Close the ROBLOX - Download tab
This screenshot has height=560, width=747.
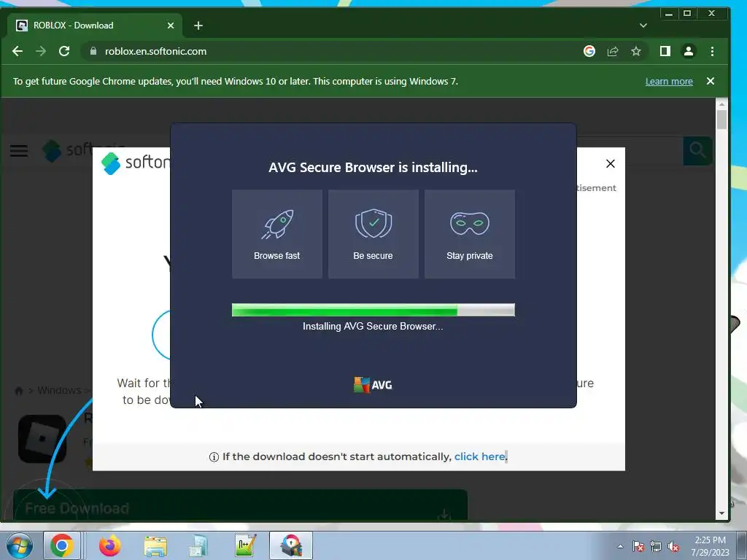(171, 26)
